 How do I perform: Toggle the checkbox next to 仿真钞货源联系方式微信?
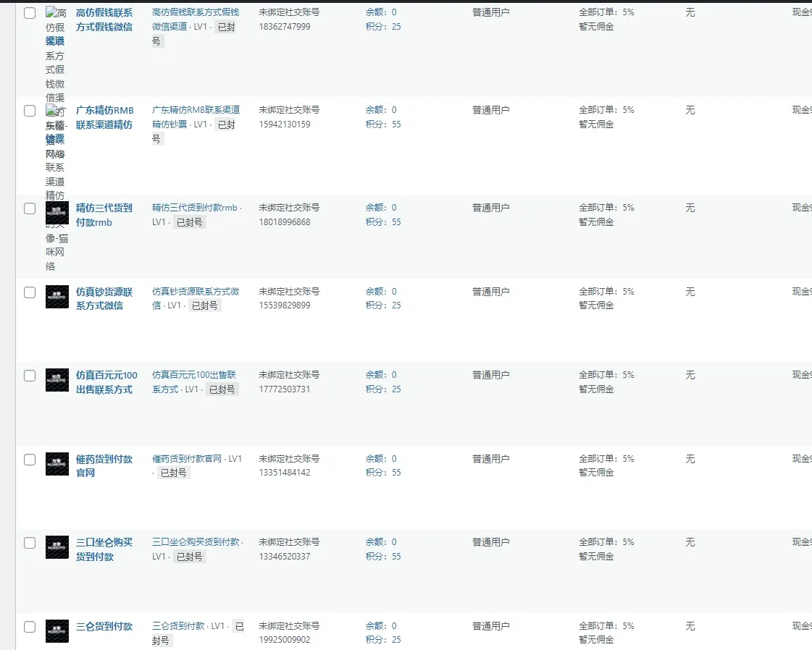tap(30, 292)
